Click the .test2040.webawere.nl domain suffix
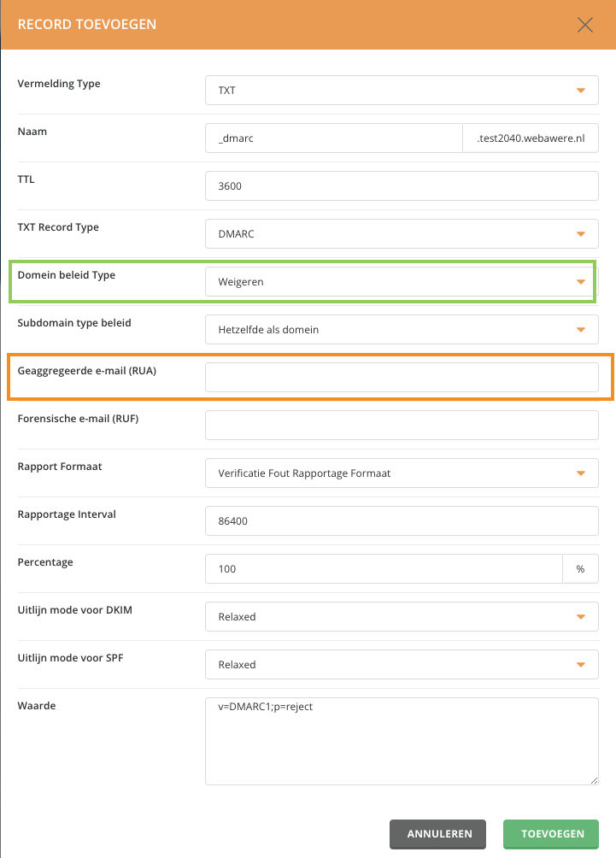616x858 pixels. pos(531,138)
